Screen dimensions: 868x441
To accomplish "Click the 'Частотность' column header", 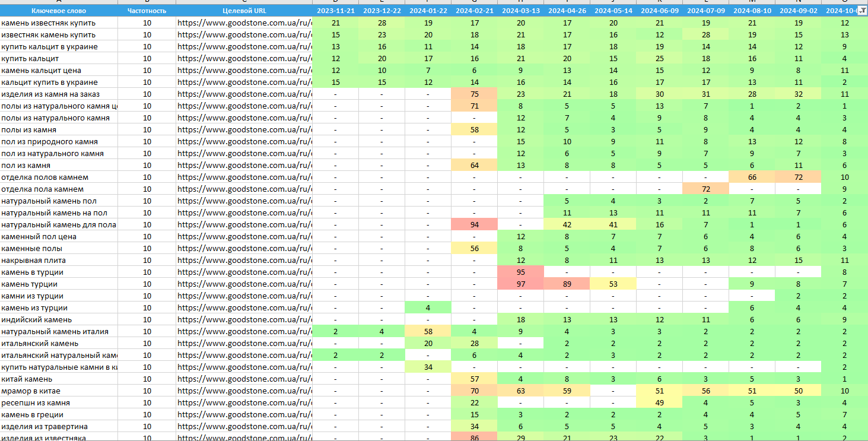I will [147, 11].
